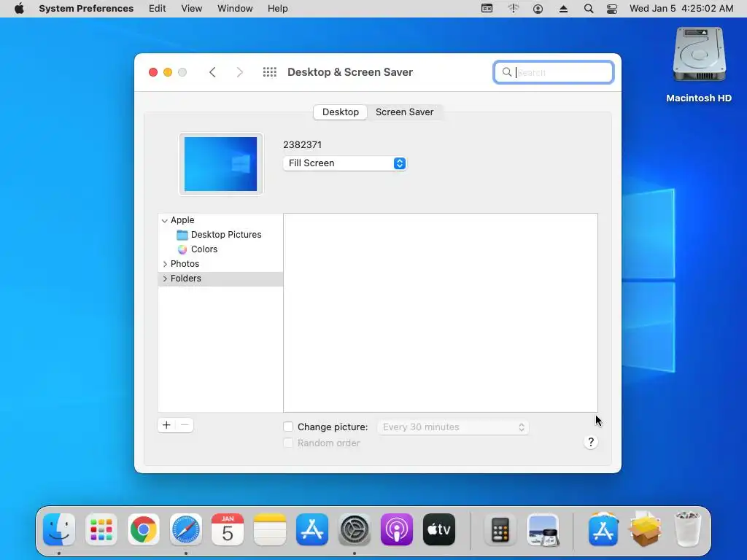The image size is (747, 560).
Task: Select Macintosh HD desktop icon
Action: [699, 65]
